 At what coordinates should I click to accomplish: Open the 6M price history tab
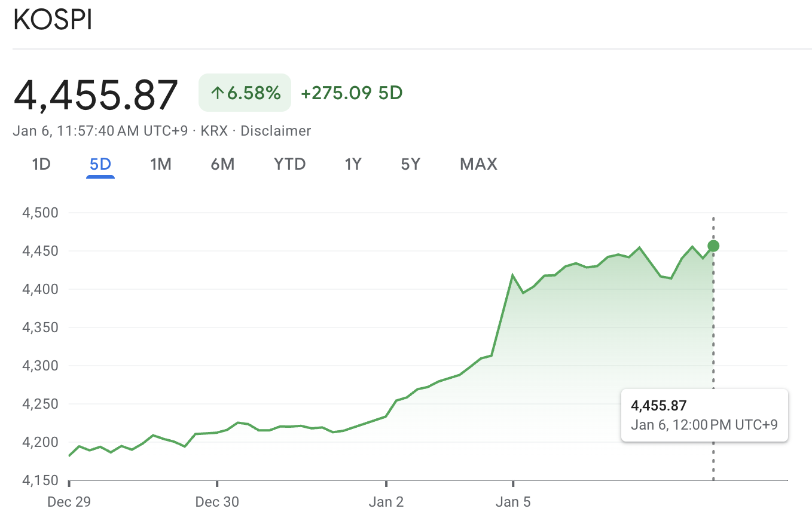coord(222,164)
